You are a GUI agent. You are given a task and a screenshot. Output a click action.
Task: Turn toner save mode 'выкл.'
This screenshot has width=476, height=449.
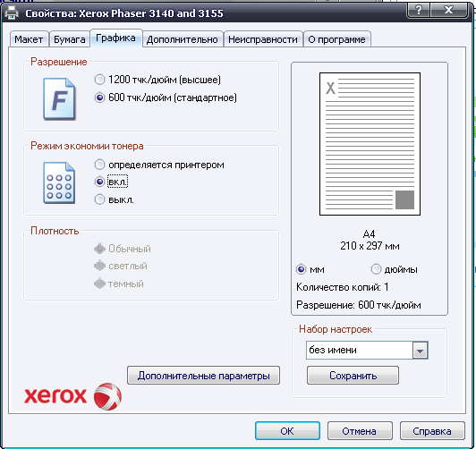click(99, 199)
